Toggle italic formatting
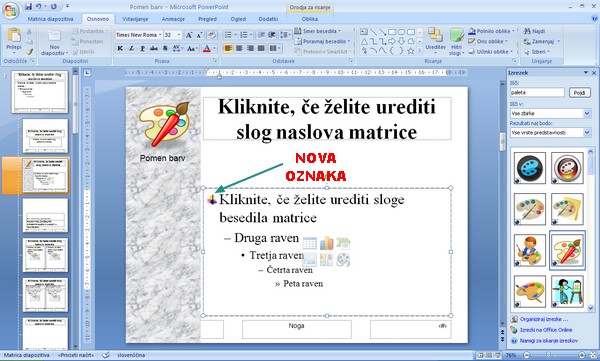The width and height of the screenshot is (600, 361). click(131, 48)
